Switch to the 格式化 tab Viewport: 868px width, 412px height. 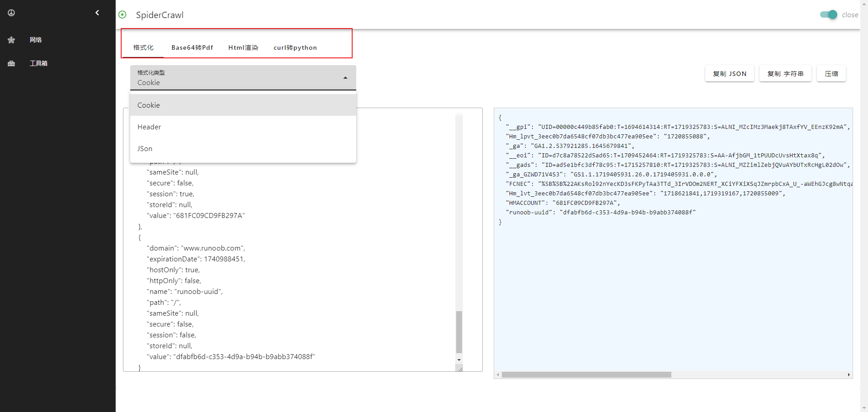point(143,47)
